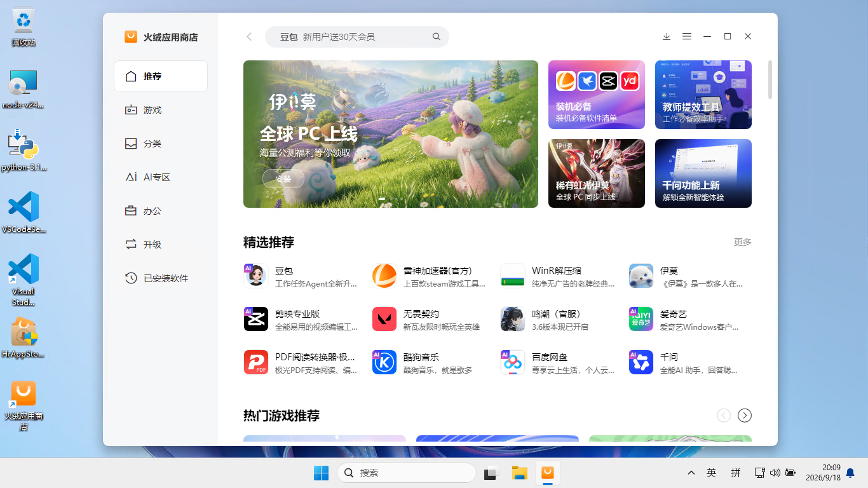Select 火绒应用商店 desktop shortcut
868x488 pixels.
coord(24,405)
